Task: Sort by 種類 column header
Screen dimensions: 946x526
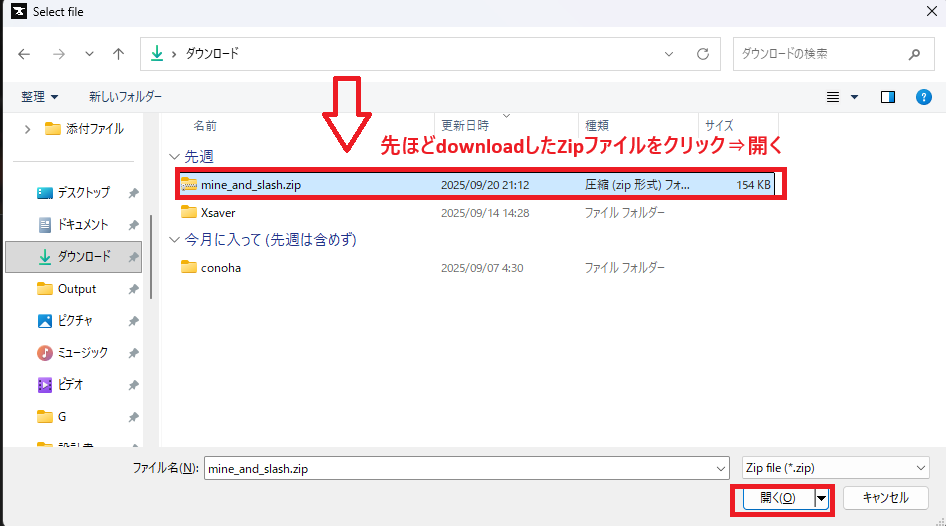Action: [597, 125]
